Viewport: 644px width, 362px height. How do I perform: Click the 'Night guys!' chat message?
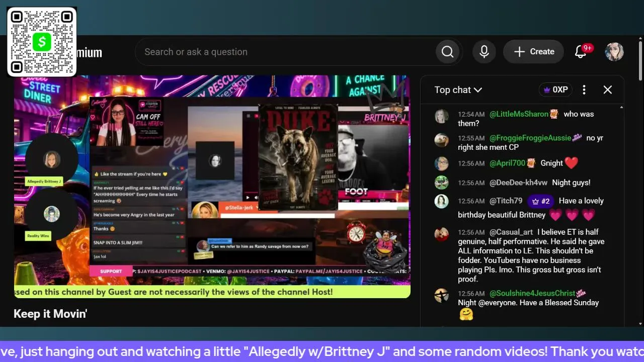tap(571, 183)
